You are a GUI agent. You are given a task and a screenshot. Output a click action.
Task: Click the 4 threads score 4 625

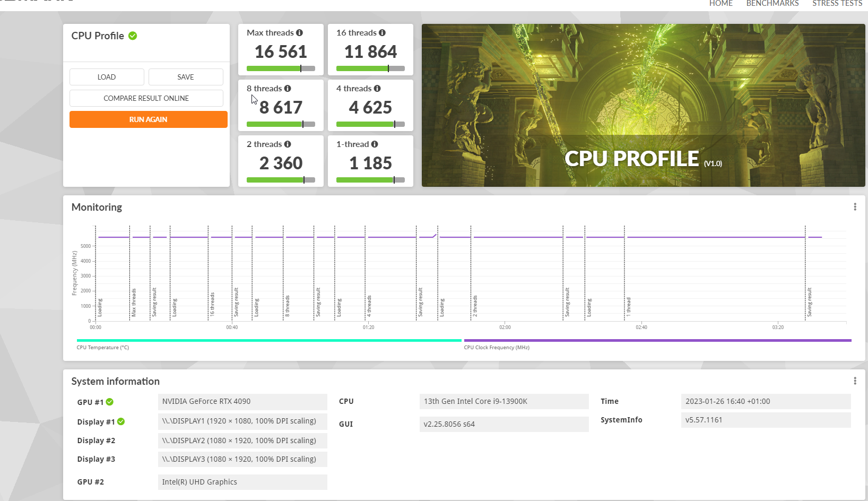370,108
